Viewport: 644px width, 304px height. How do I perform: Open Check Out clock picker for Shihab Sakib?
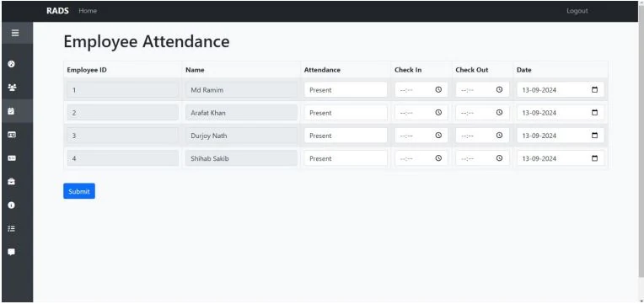tap(499, 158)
